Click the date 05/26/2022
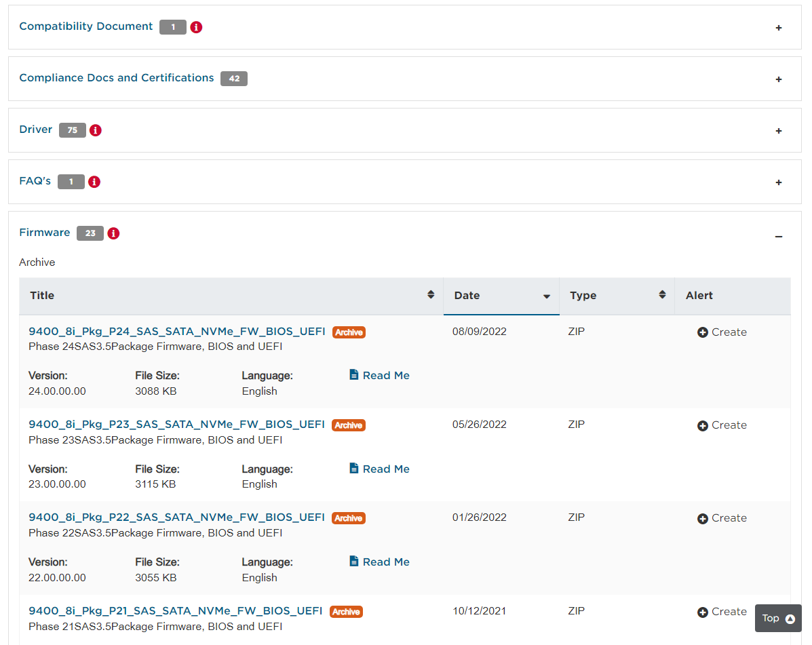This screenshot has width=812, height=645. [480, 425]
